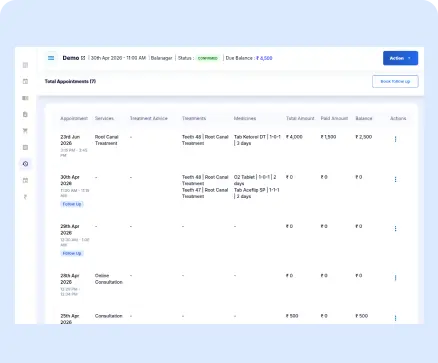Click the green Confirmed status badge
This screenshot has height=363, width=438.
tap(207, 58)
